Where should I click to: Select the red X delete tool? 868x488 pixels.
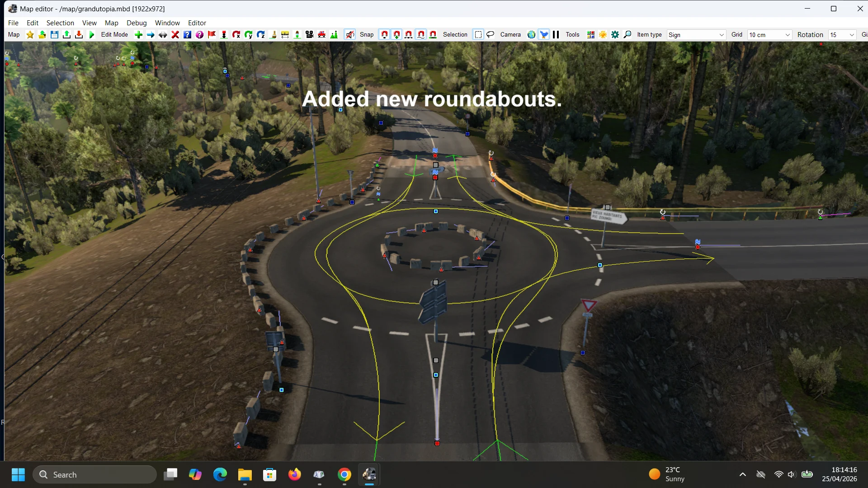point(175,35)
